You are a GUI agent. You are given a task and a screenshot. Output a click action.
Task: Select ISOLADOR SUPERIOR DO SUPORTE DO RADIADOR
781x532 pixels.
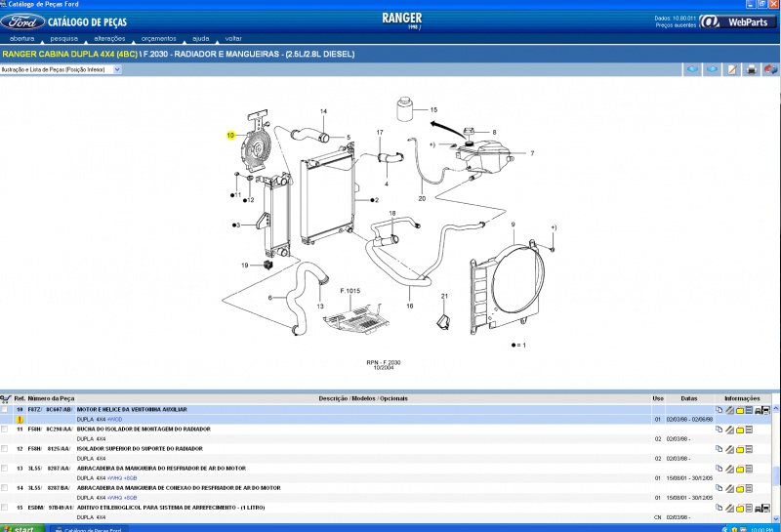coord(140,449)
